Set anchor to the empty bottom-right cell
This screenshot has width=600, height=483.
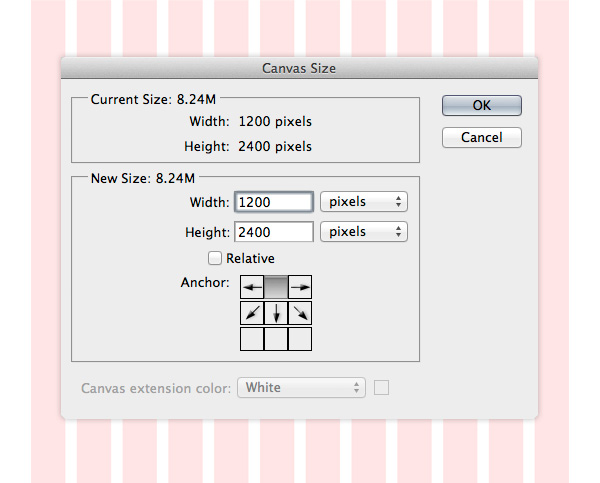click(x=300, y=338)
